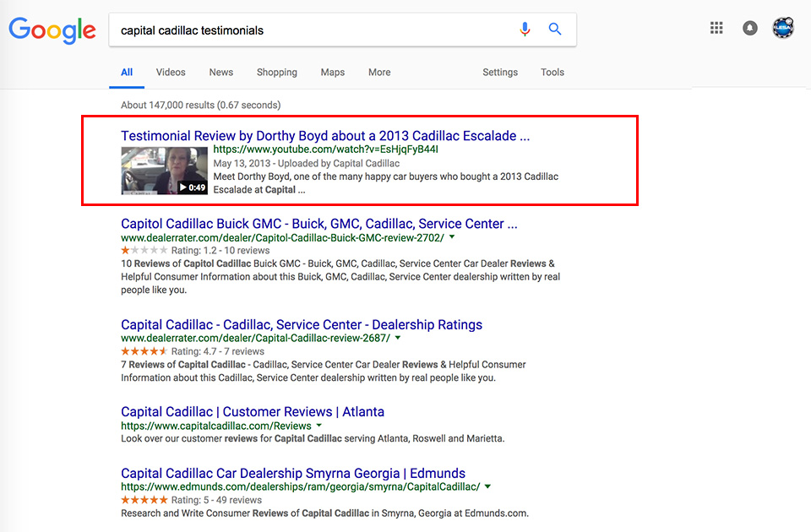Click the youtube.com watch URL
811x532 pixels.
click(x=326, y=149)
